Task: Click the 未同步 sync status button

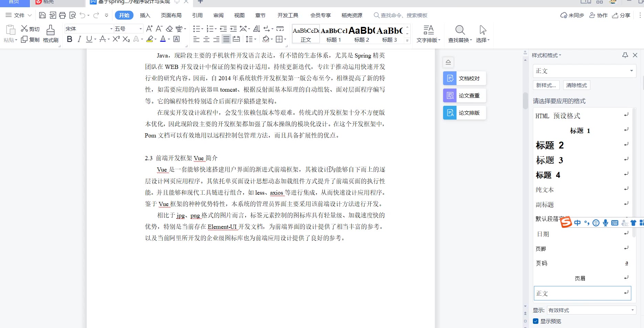Action: (572, 15)
